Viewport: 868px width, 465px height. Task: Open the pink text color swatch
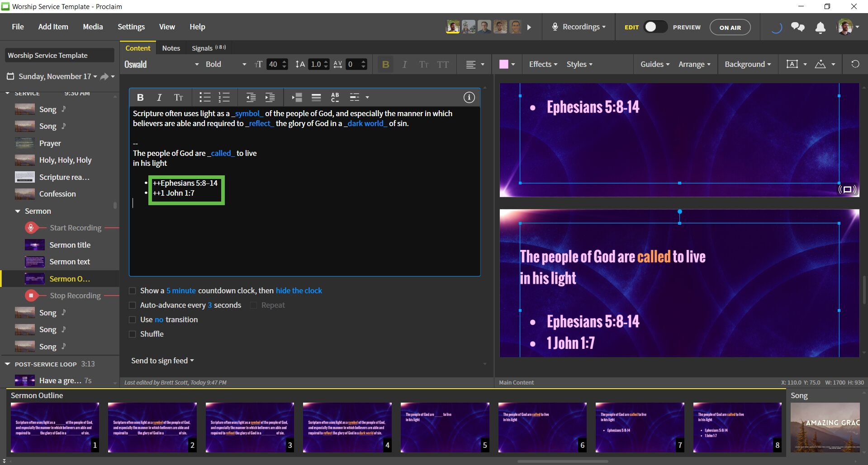pos(503,64)
